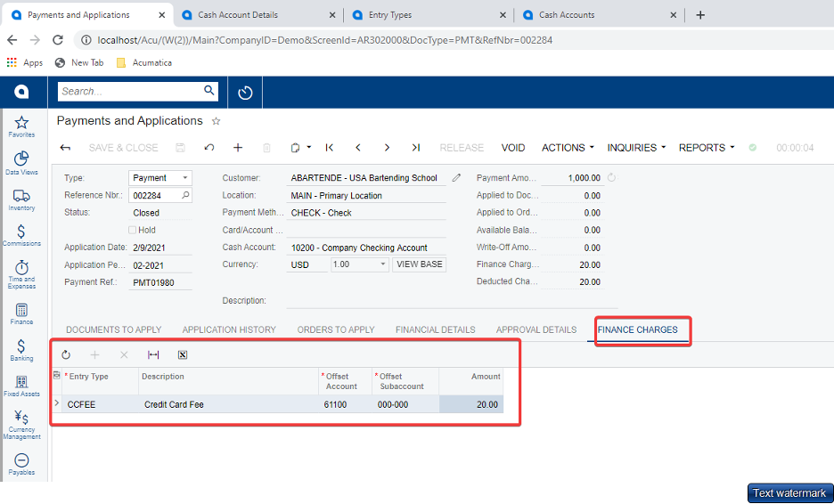Go to the first record
This screenshot has width=834, height=504.
point(329,148)
